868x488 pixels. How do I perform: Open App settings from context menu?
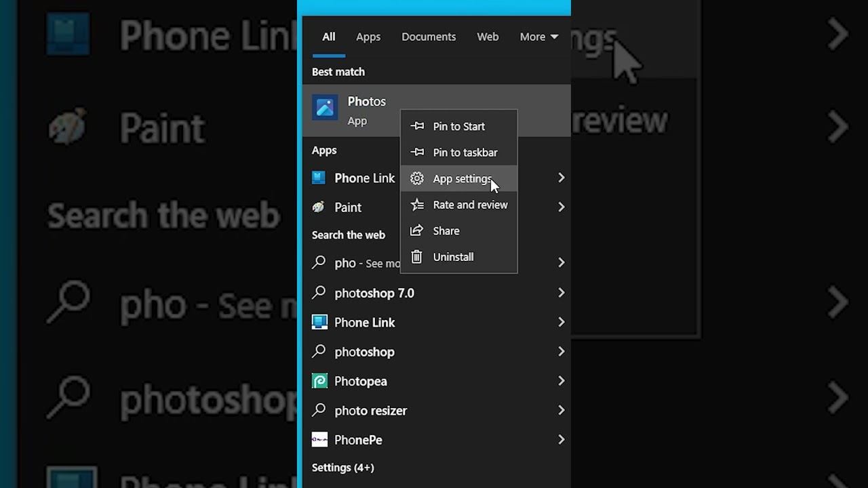coord(459,179)
